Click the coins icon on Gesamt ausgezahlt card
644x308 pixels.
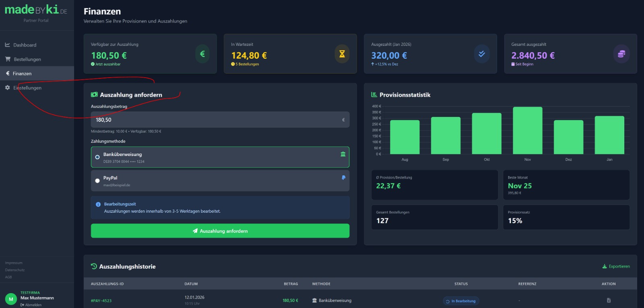[x=621, y=54]
